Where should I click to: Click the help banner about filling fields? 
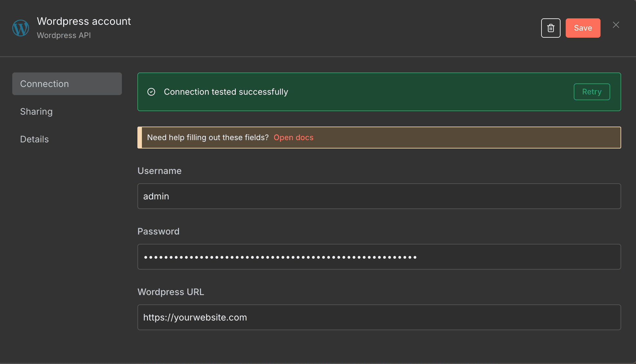pos(419,138)
